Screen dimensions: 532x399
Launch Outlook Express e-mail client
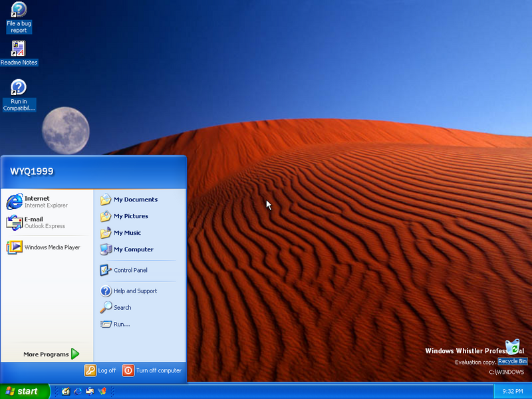point(40,221)
